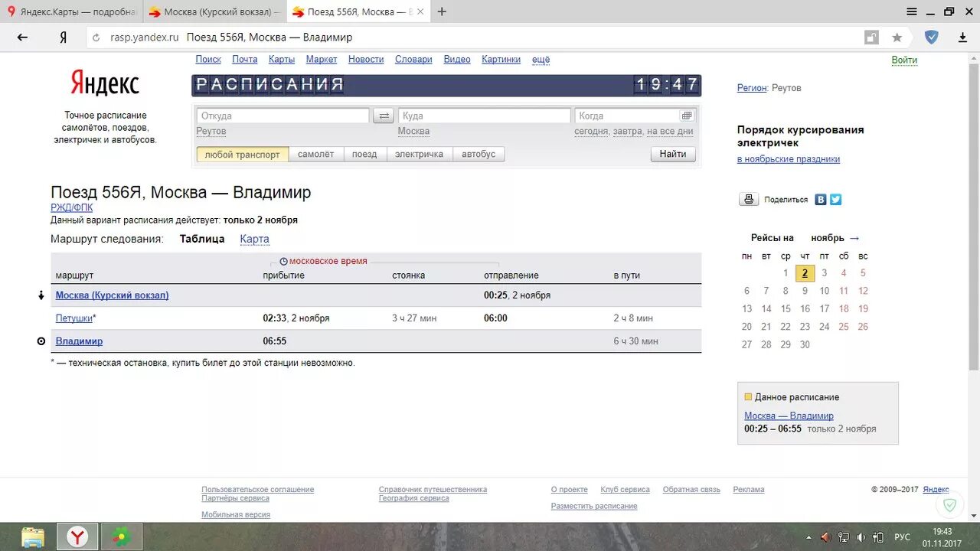
Task: Go to next month with arrow
Action: coord(854,238)
